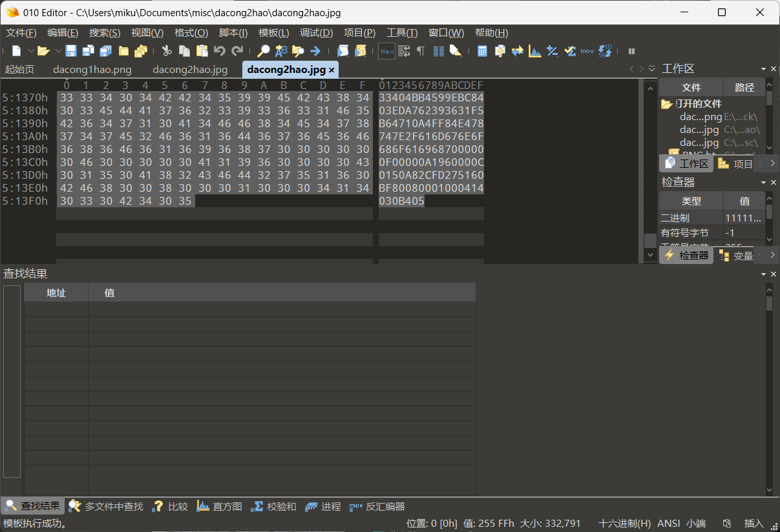Click the Save As toolbar icon
This screenshot has width=780, height=532.
pos(89,51)
